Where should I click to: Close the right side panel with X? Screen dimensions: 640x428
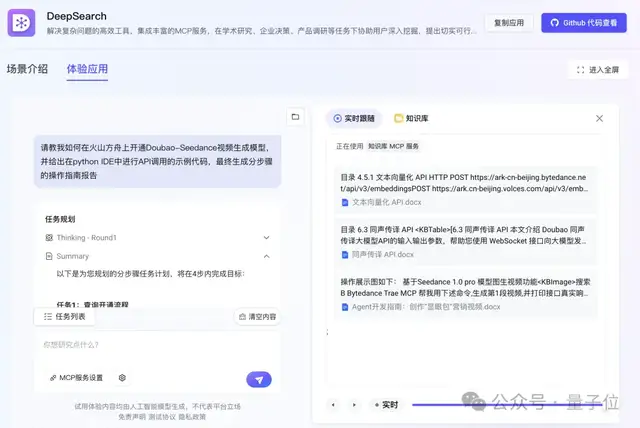(599, 118)
